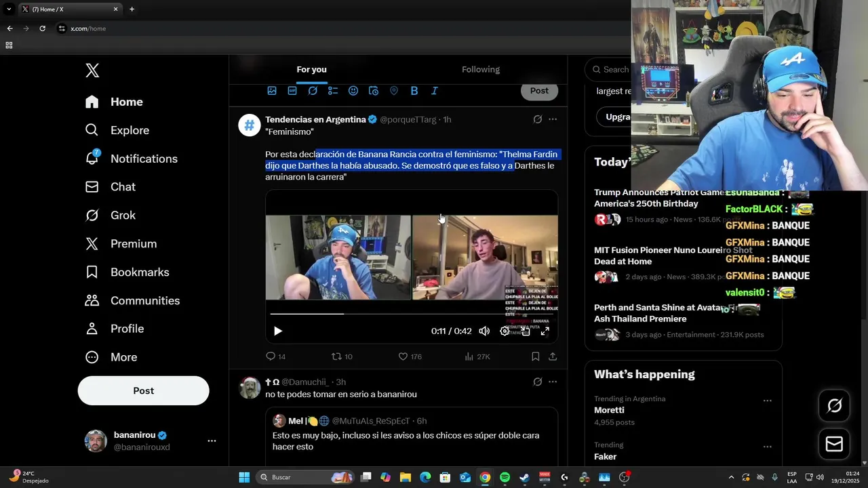
Task: Like the Tendencias en Argentina post
Action: (x=410, y=357)
